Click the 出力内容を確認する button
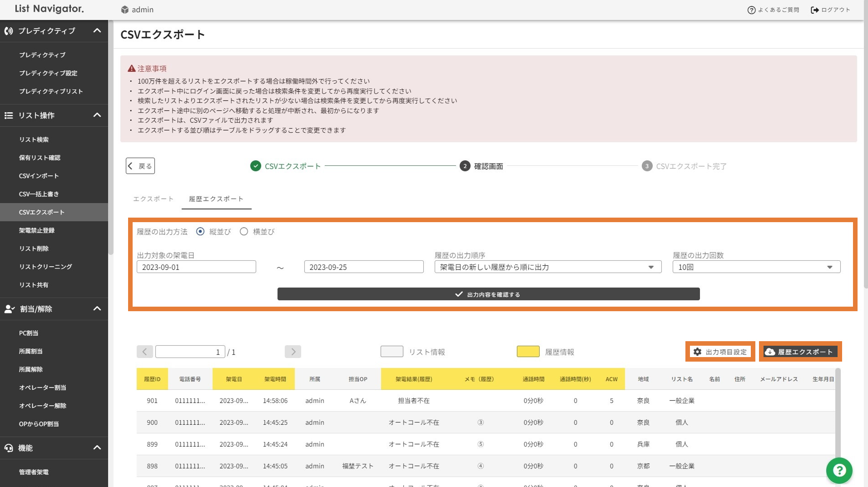868x487 pixels. click(x=488, y=294)
